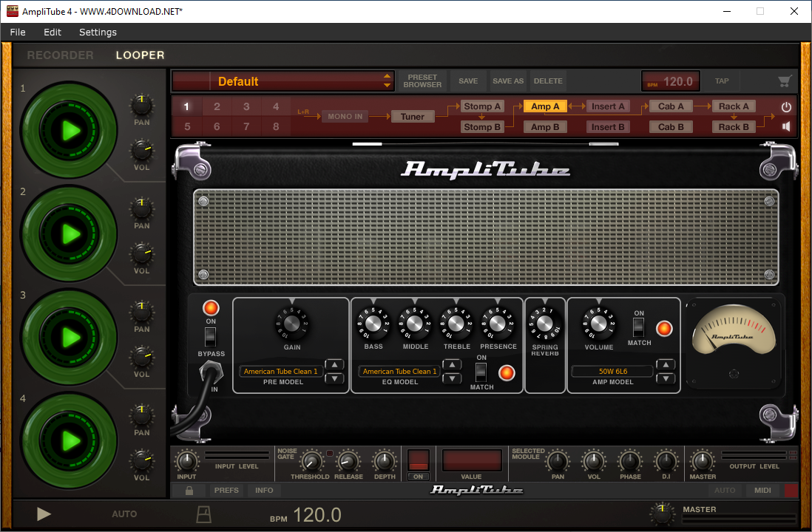Click the input cable jack labeled IN

[x=211, y=374]
